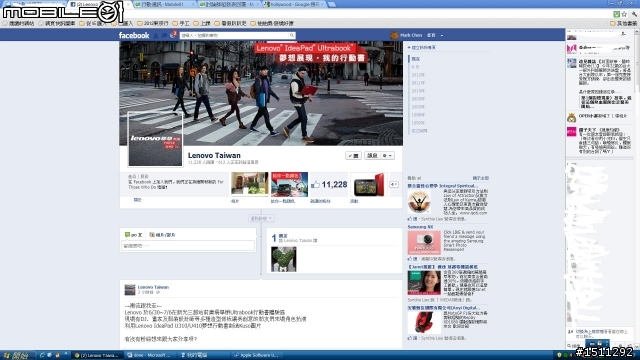Open a new browser tab
The width and height of the screenshot is (640, 360).
coord(332,4)
